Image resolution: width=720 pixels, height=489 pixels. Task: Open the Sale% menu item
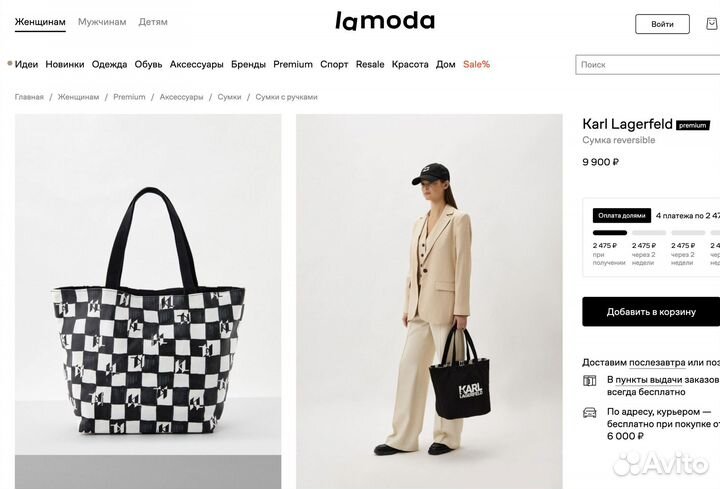pyautogui.click(x=476, y=65)
